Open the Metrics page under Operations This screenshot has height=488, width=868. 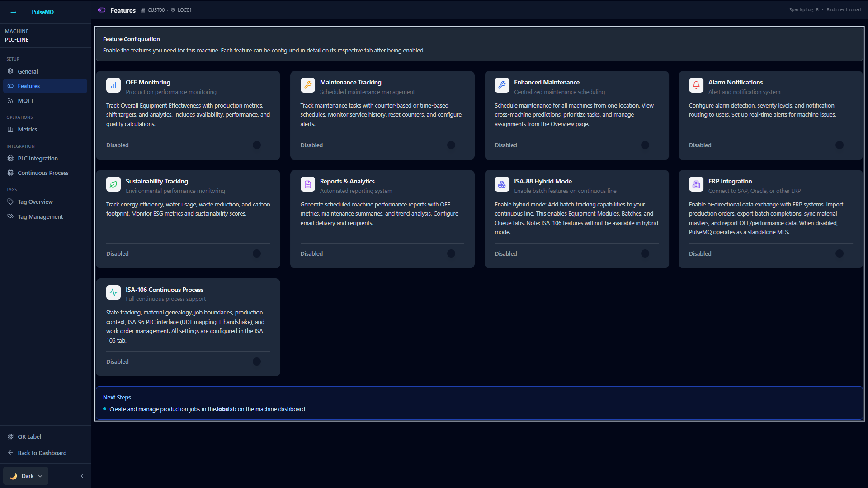[x=27, y=129]
